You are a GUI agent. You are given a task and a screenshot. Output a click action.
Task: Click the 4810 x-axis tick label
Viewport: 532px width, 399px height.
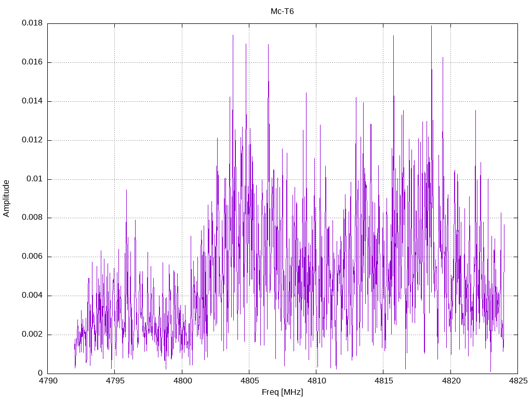[316, 381]
